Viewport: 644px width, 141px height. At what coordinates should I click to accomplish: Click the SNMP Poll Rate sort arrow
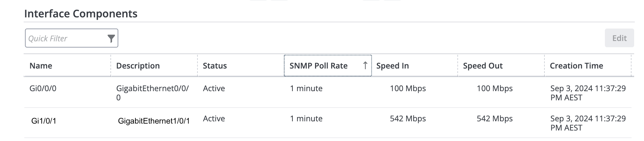365,66
